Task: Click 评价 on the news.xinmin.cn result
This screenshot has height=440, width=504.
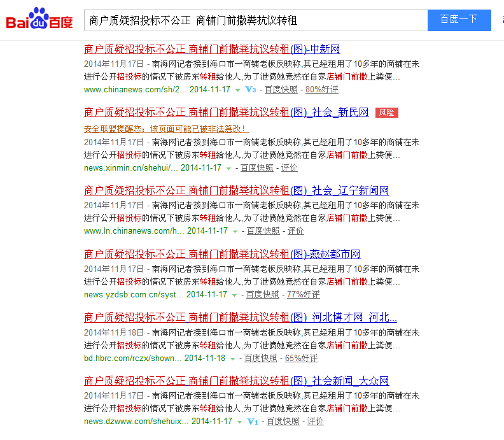Action: pos(290,167)
